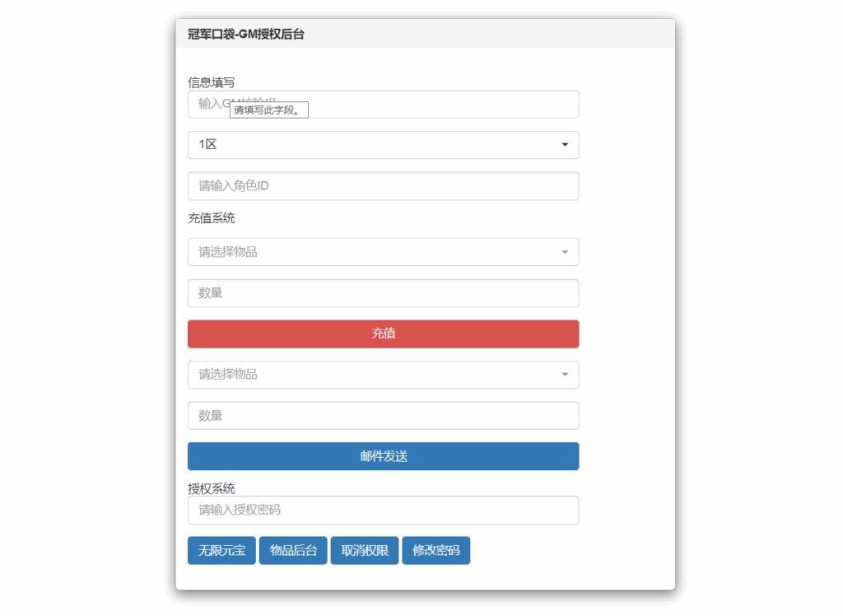Click the 无限元宝 button

221,551
